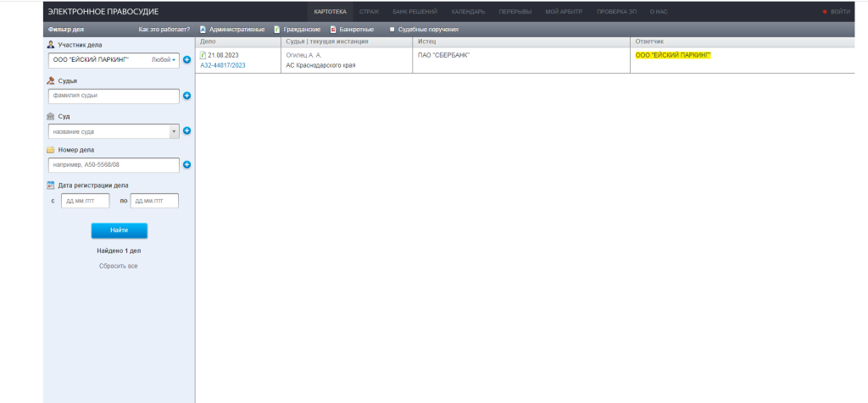
Task: Click the Найти search button
Action: [x=119, y=230]
